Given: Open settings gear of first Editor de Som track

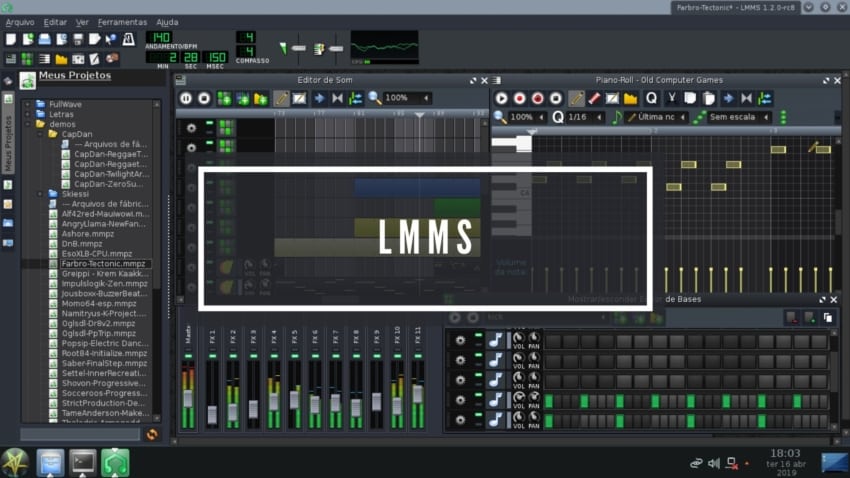Looking at the screenshot, I should [191, 128].
